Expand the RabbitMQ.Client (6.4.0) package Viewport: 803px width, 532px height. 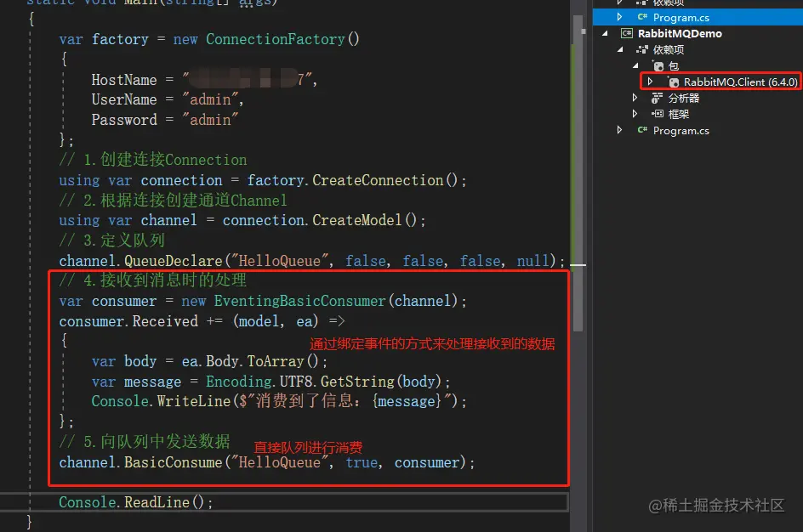(x=650, y=82)
